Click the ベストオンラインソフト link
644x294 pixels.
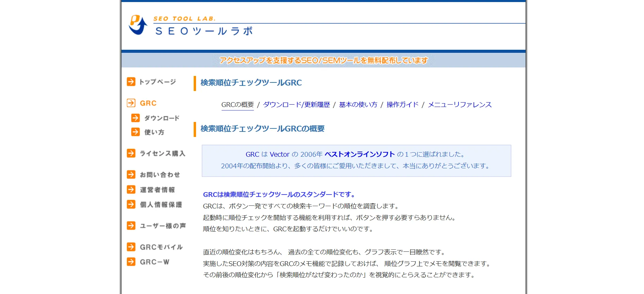[x=360, y=154]
